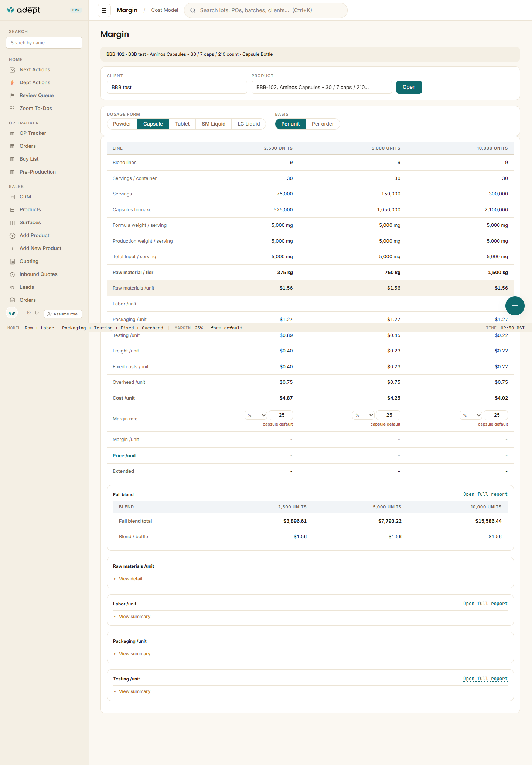Select the LG Liquid dosage form
This screenshot has width=532, height=765.
(x=249, y=124)
